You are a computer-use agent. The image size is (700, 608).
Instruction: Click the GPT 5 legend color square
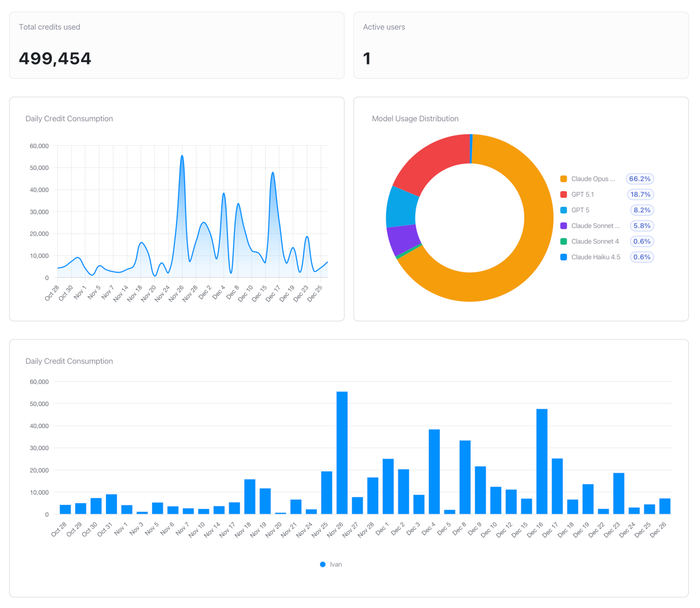tap(563, 210)
